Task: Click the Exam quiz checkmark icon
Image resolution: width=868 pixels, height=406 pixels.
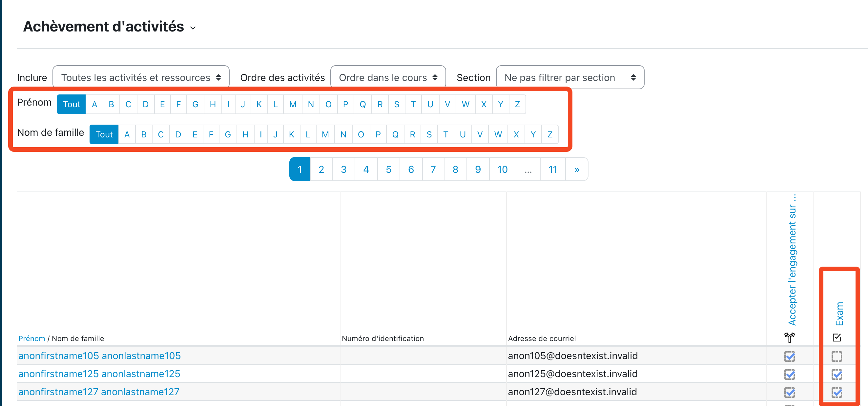Action: [837, 337]
